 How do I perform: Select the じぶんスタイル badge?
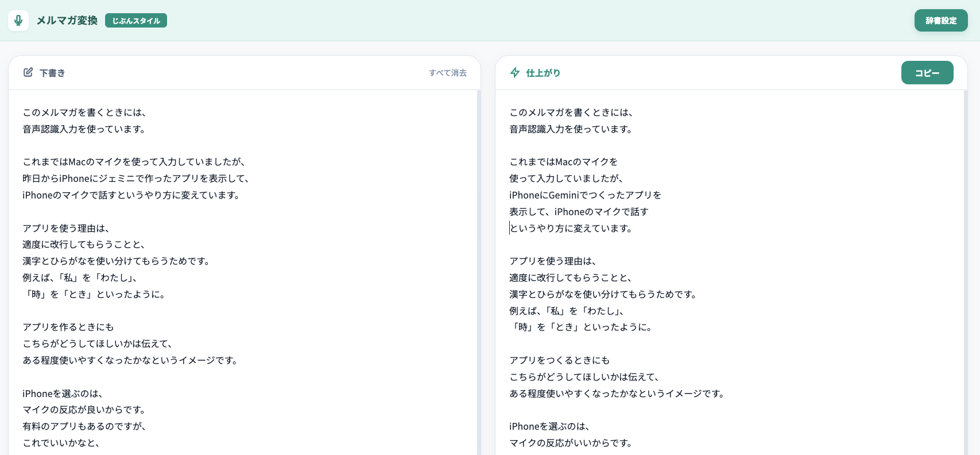[x=136, y=21]
